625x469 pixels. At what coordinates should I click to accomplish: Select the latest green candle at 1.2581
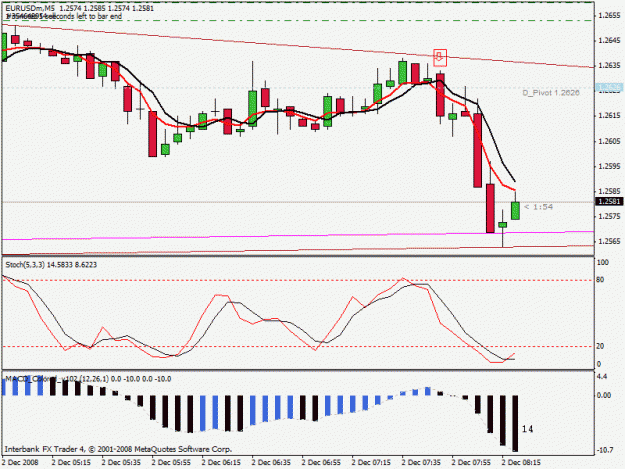(x=515, y=210)
